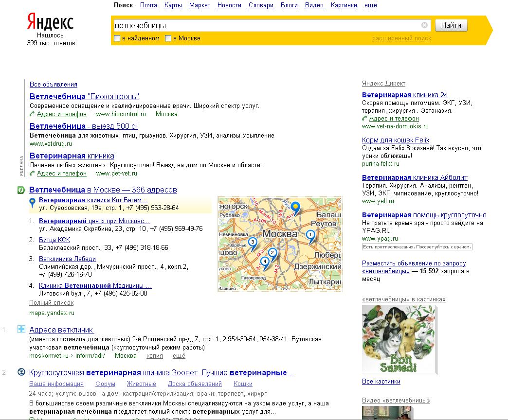
Task: Open the Картинки tab
Action: 344,5
